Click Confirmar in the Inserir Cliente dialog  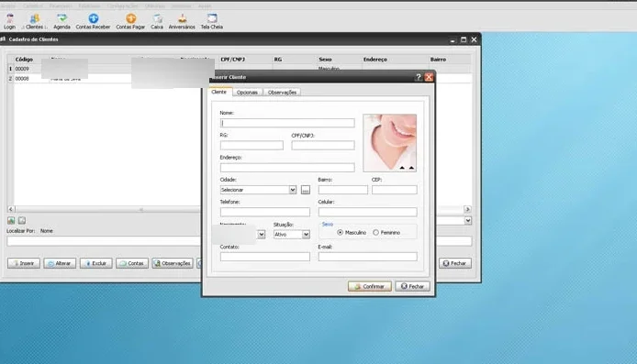[x=369, y=286]
